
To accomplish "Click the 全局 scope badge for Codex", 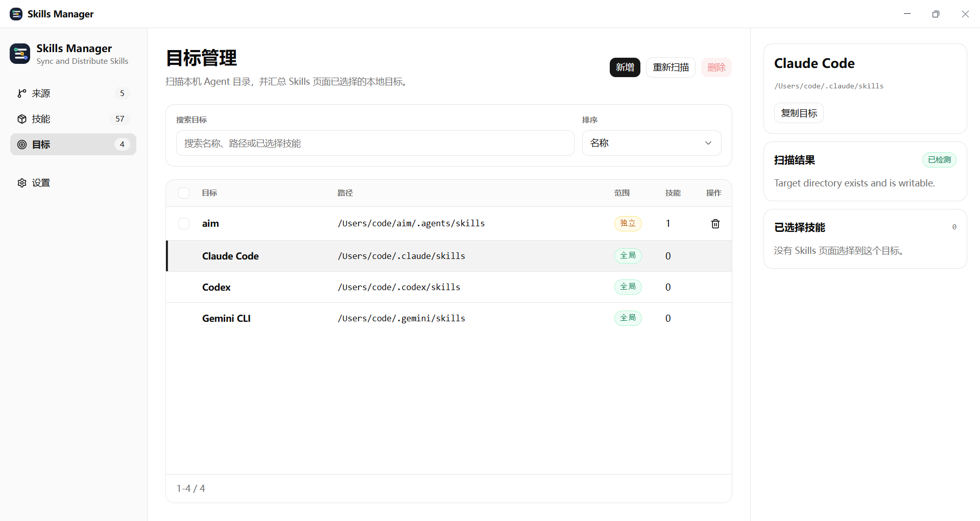I will point(628,287).
